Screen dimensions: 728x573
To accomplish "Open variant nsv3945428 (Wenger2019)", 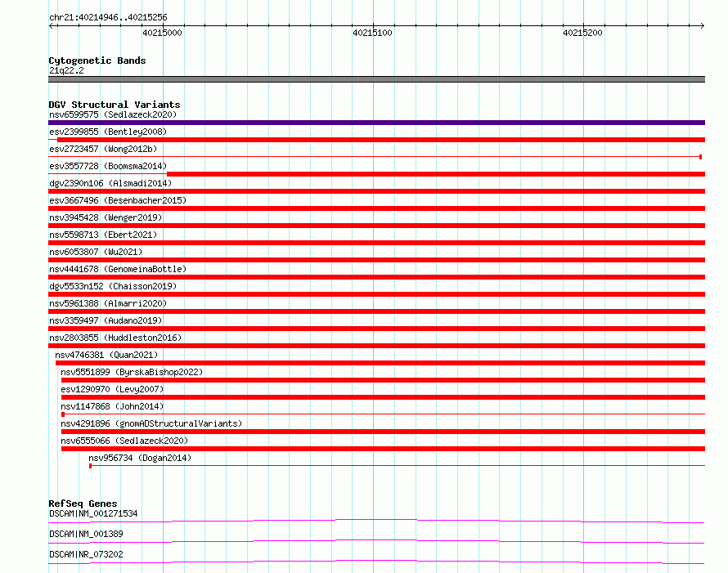I will pyautogui.click(x=106, y=217).
